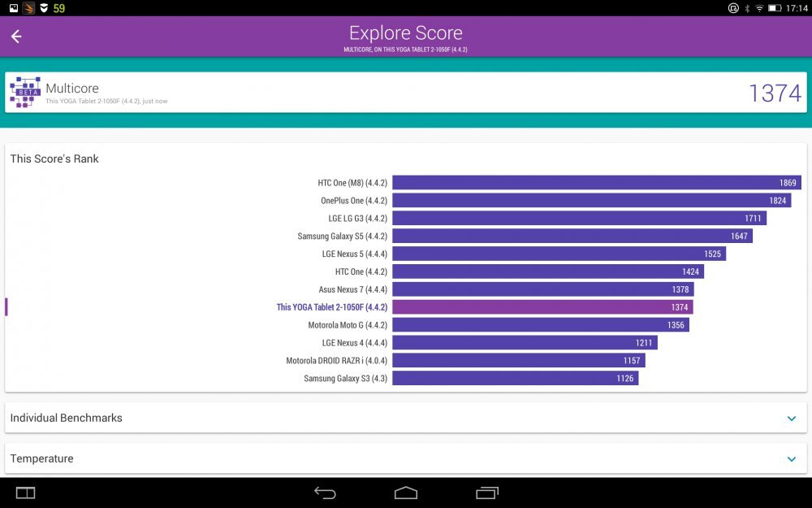Tap the Home navigation button
The width and height of the screenshot is (812, 508).
[x=406, y=493]
